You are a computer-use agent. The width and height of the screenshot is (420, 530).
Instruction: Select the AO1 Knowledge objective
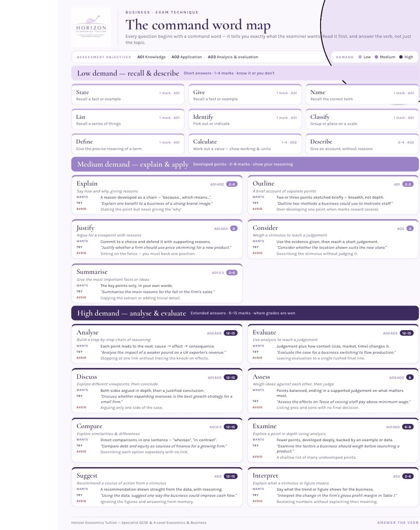151,57
